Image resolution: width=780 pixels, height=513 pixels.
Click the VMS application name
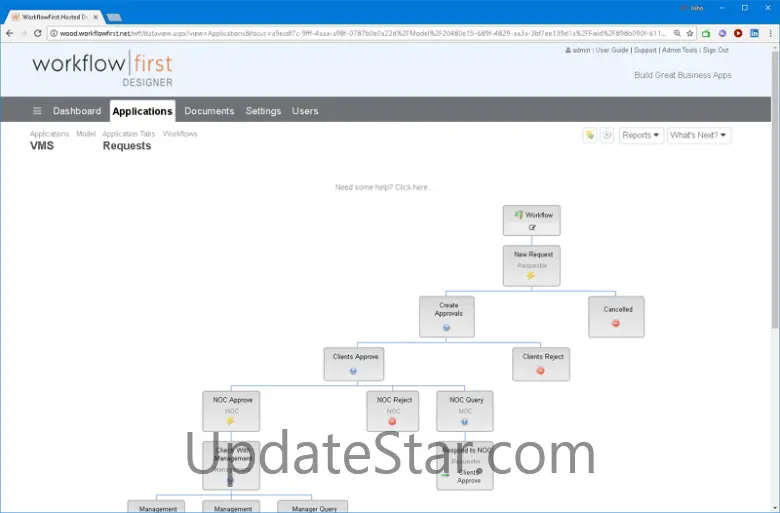pyautogui.click(x=42, y=146)
